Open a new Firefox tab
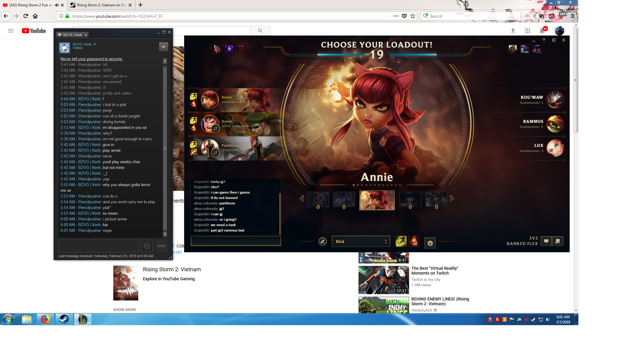The width and height of the screenshot is (617, 364). click(x=140, y=5)
